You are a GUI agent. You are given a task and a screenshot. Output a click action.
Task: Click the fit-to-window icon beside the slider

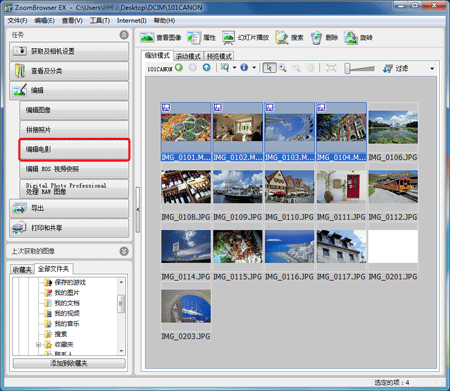tap(331, 68)
